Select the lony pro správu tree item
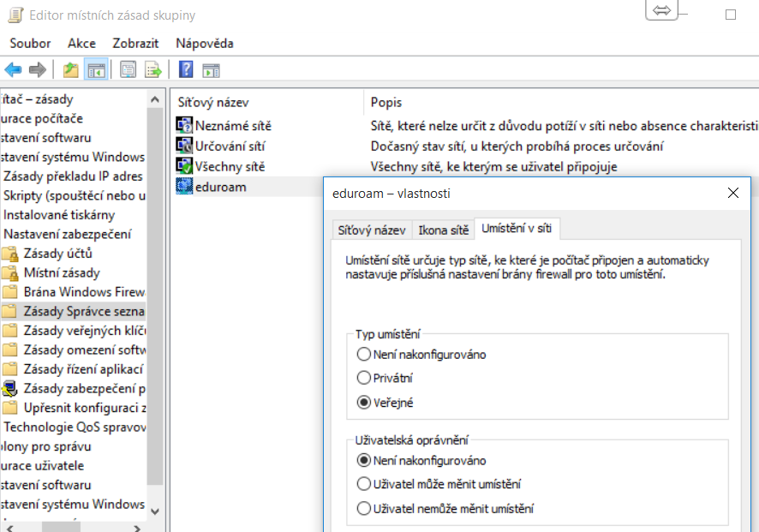759x532 pixels. [x=46, y=446]
